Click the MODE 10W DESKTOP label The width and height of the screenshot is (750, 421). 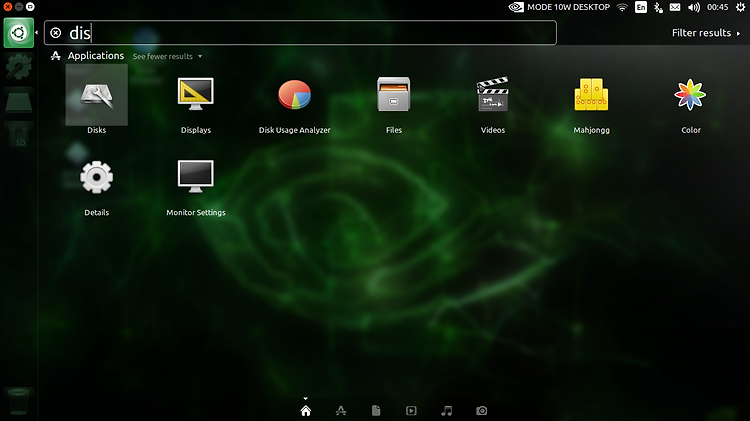click(568, 7)
